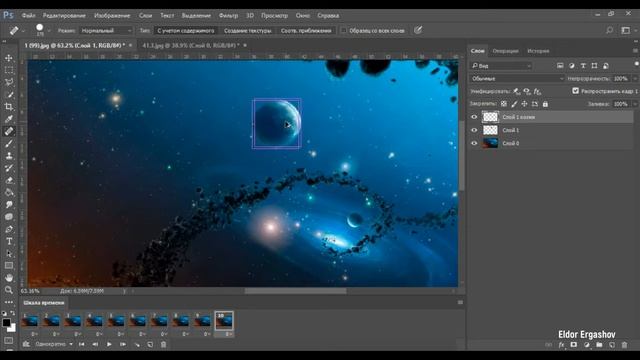Click the type layer filter icon

[583, 66]
